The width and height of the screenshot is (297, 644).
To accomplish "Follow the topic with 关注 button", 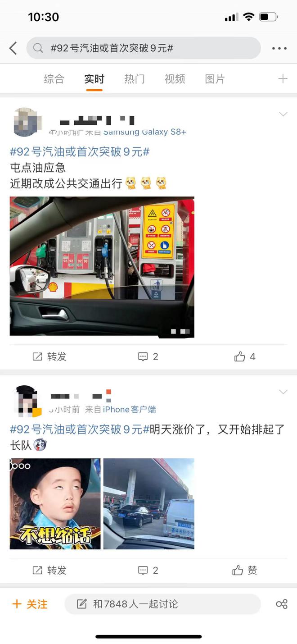I will (30, 604).
